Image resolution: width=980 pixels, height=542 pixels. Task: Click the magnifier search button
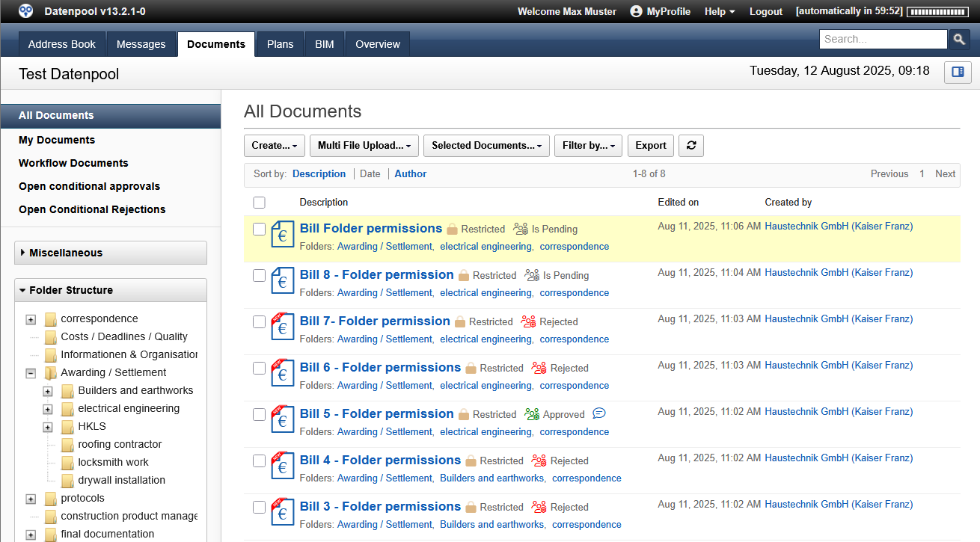[x=959, y=40]
